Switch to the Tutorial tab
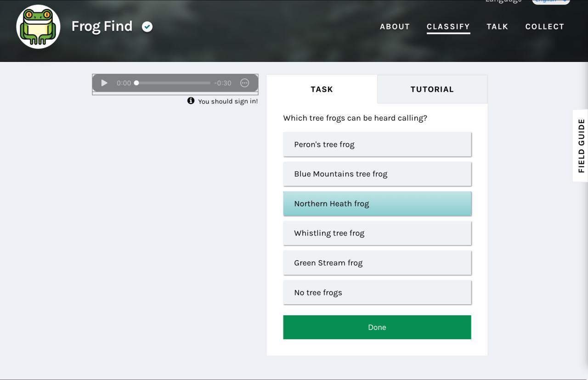This screenshot has width=588, height=380. coord(432,89)
